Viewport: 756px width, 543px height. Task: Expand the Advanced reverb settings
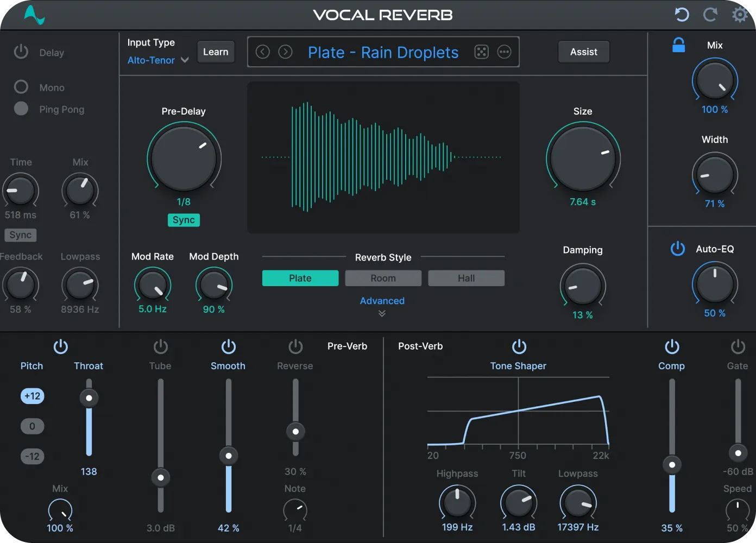382,306
